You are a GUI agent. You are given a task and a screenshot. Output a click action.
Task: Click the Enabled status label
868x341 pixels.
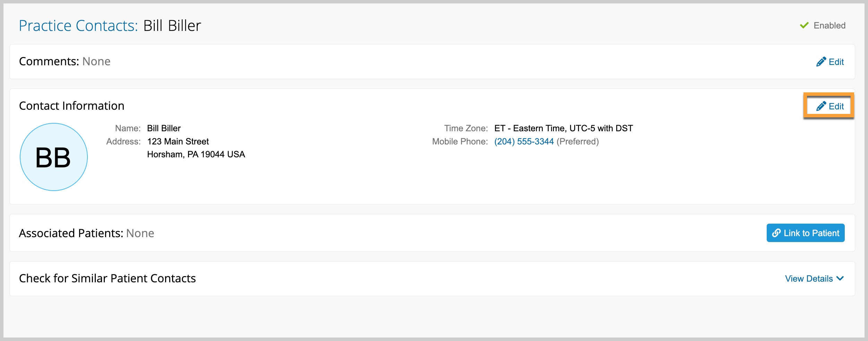829,25
